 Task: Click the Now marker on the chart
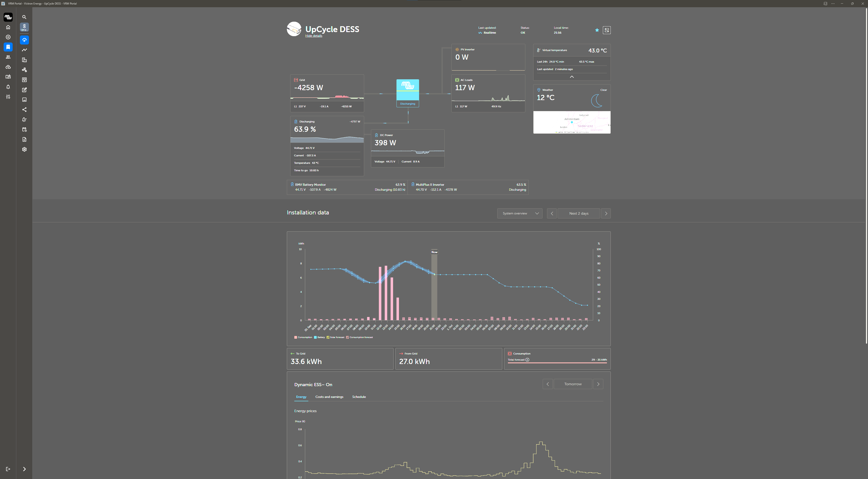(x=434, y=252)
